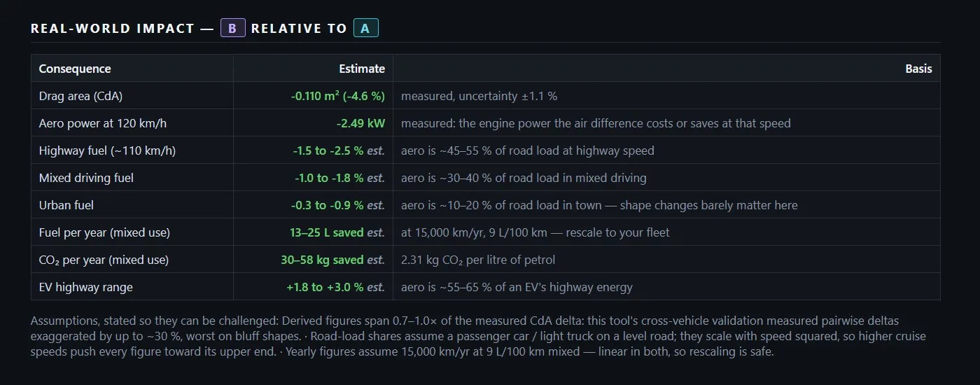
Task: Select the EV highway range label
Action: pyautogui.click(x=85, y=287)
